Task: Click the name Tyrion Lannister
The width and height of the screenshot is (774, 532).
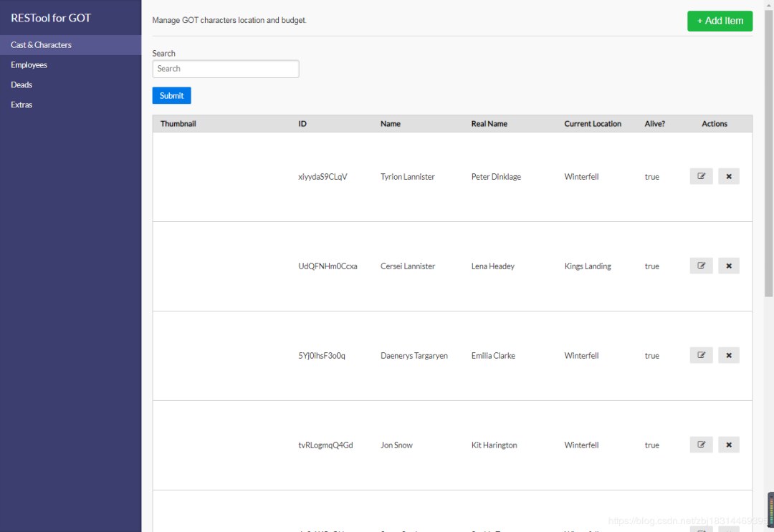Action: pyautogui.click(x=408, y=177)
